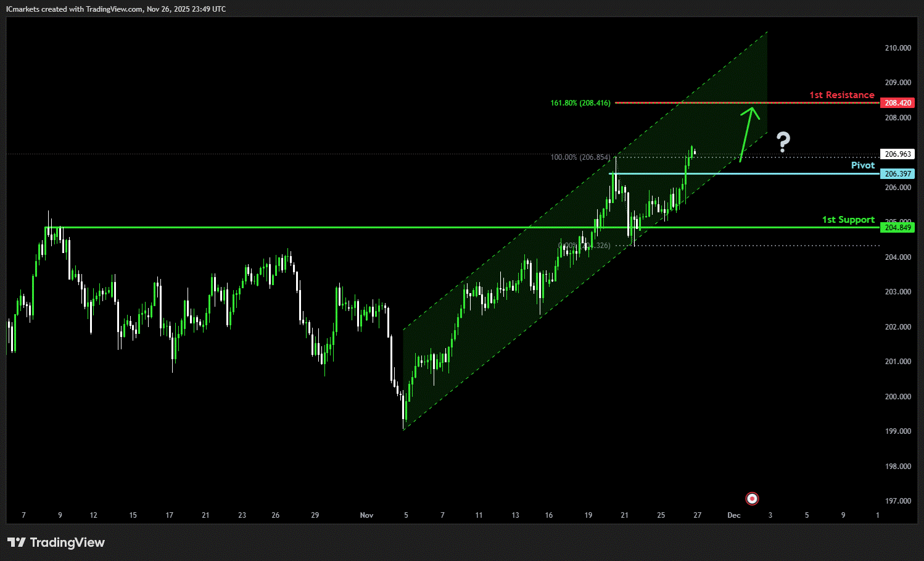
Task: Click the ICmarkets TradingView.com header text
Action: (x=116, y=9)
